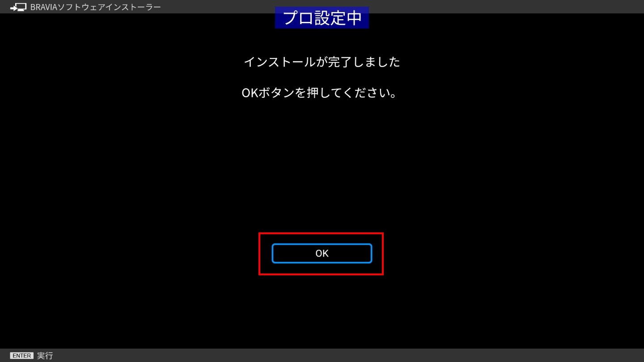Click the インストールが完了しました message
644x362 pixels.
pos(322,62)
